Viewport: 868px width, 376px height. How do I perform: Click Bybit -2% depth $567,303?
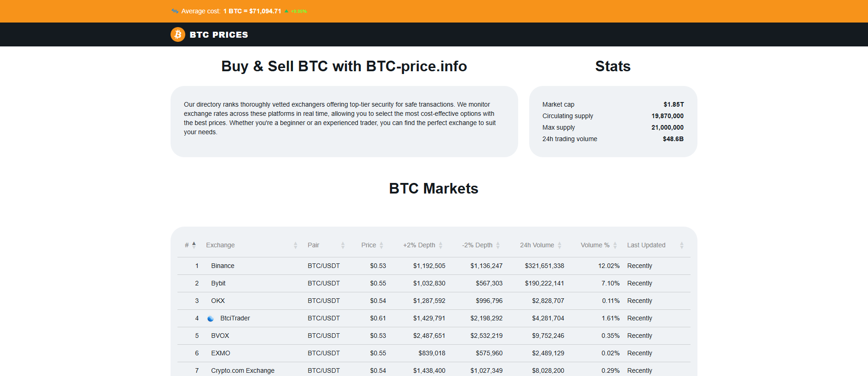tap(489, 283)
